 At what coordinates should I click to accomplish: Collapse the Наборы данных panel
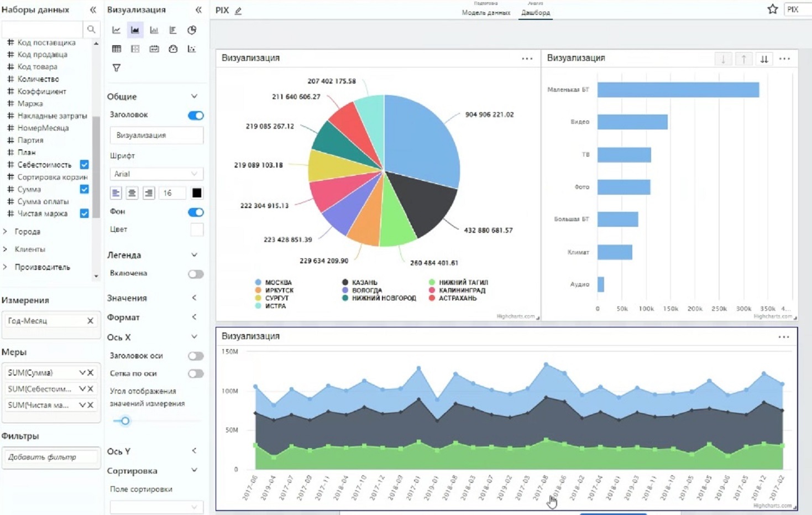tap(93, 9)
